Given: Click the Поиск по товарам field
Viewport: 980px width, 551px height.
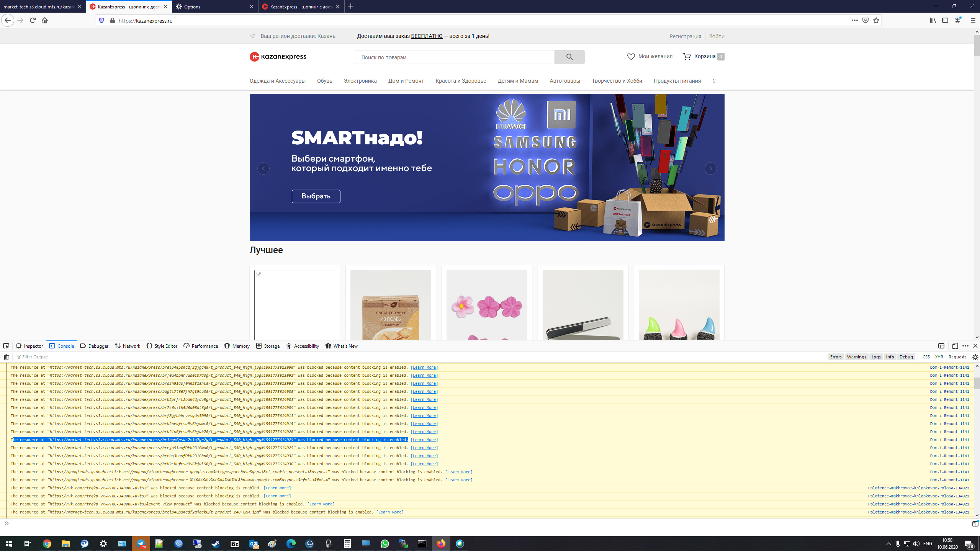Looking at the screenshot, I should pyautogui.click(x=455, y=57).
